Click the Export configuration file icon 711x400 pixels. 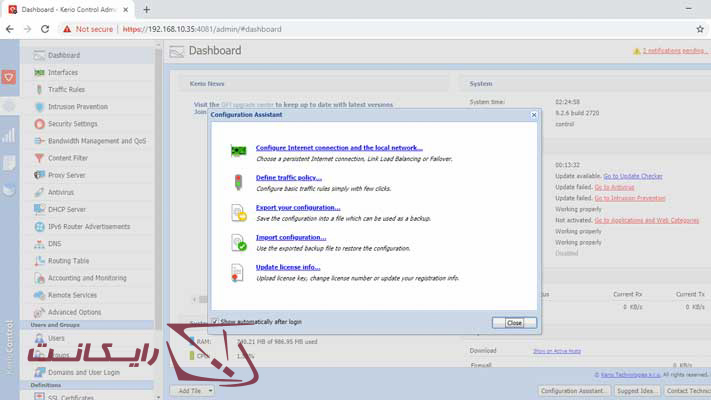click(238, 212)
